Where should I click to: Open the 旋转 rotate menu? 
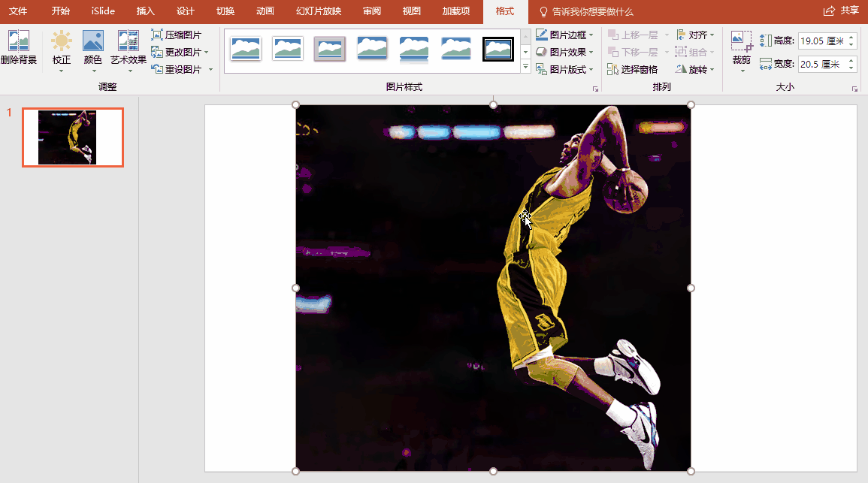click(x=695, y=69)
